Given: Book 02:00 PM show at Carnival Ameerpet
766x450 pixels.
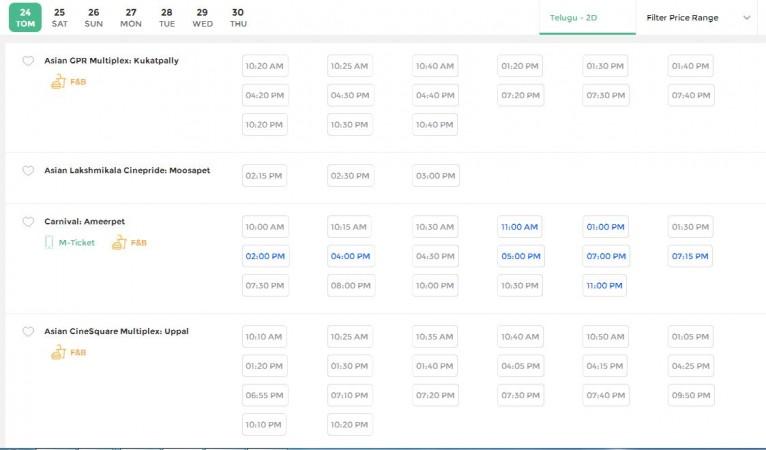Looking at the screenshot, I should pos(265,256).
